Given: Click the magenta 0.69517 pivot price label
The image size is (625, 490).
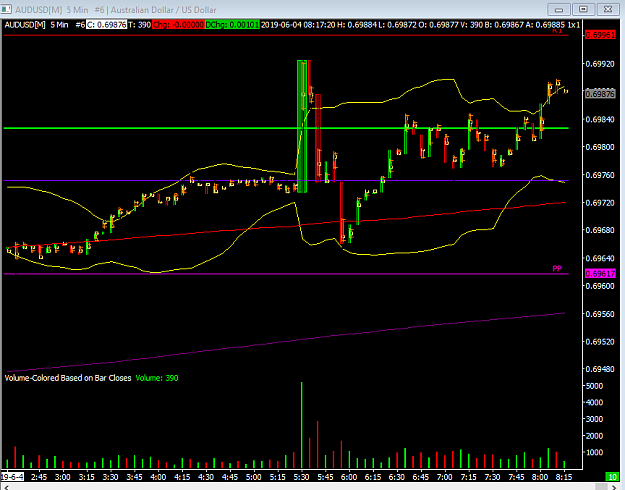Looking at the screenshot, I should 600,274.
